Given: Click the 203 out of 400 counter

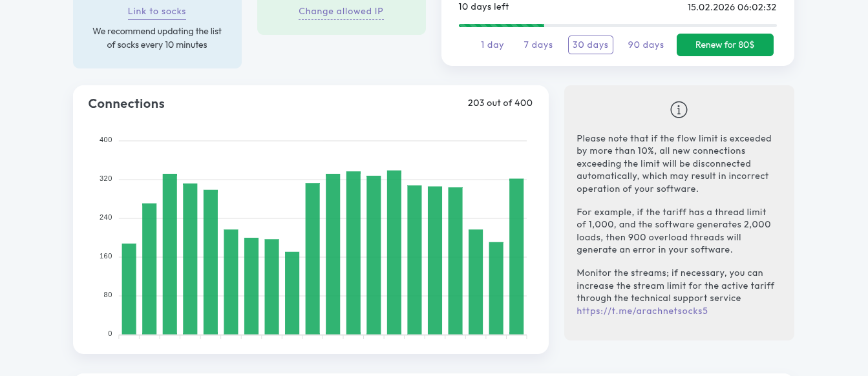Looking at the screenshot, I should click(x=500, y=103).
